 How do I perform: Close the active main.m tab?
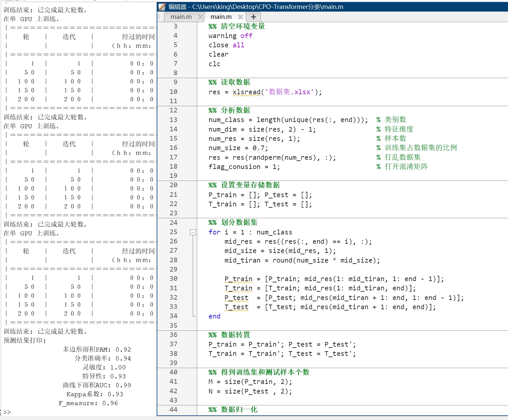240,17
